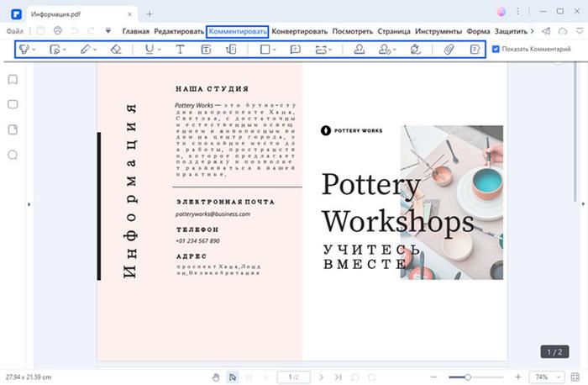The width and height of the screenshot is (588, 385).
Task: Click the zoom slider handle
Action: point(468,377)
